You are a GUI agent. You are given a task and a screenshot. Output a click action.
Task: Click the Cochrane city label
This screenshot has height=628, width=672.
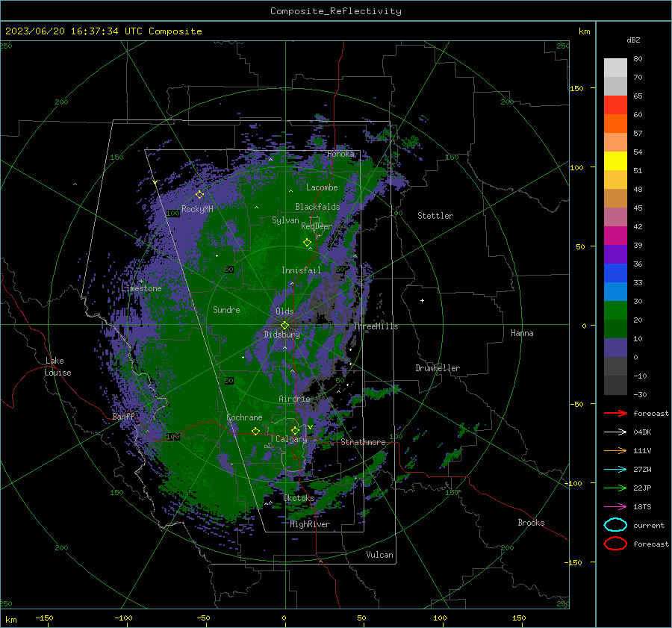click(244, 417)
